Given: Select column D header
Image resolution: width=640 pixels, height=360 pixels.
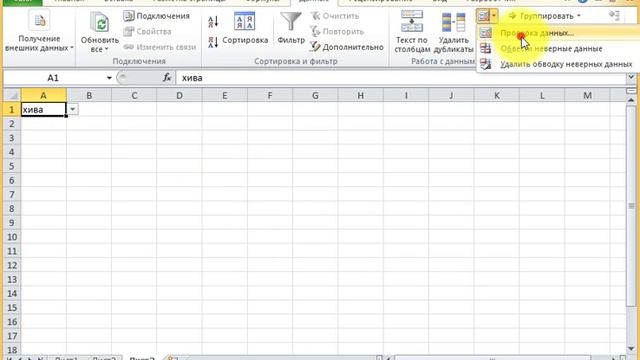Looking at the screenshot, I should click(x=179, y=96).
